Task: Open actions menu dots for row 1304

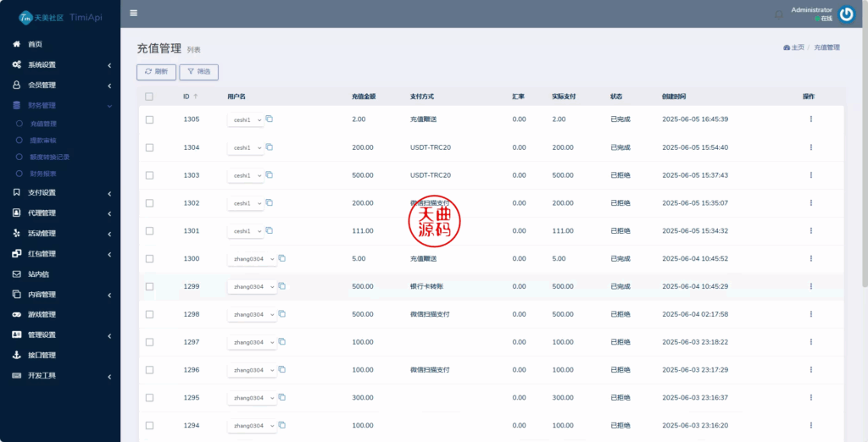Action: [x=811, y=147]
